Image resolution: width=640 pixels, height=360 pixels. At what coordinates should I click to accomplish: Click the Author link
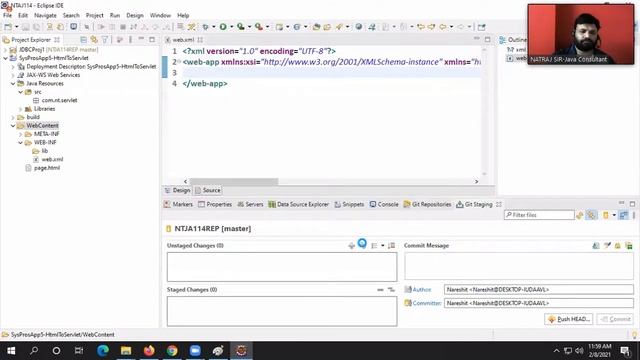click(x=422, y=289)
